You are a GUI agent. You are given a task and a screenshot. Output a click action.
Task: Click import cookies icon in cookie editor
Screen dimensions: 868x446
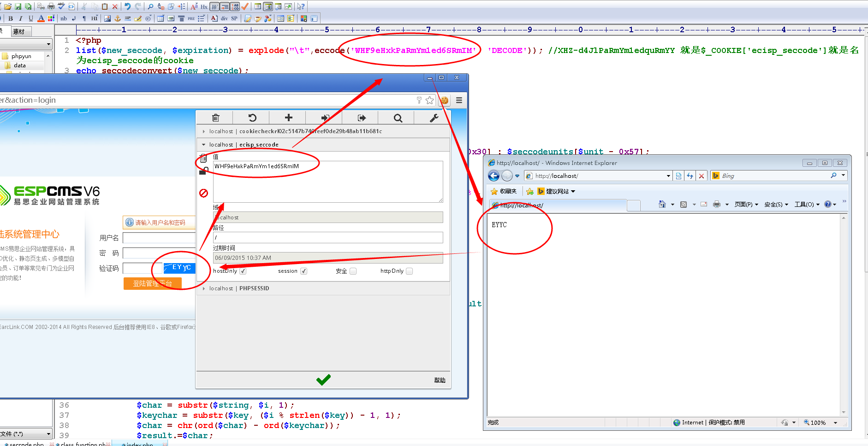(325, 118)
